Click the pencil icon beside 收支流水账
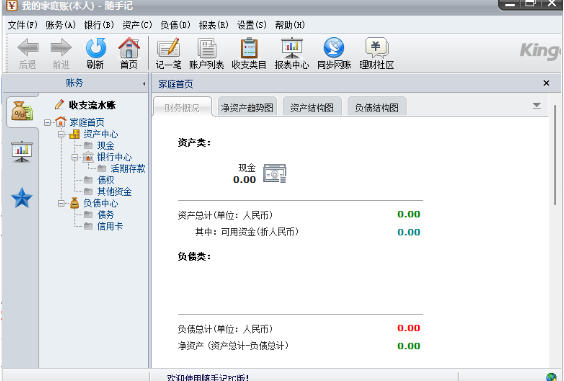 point(59,104)
